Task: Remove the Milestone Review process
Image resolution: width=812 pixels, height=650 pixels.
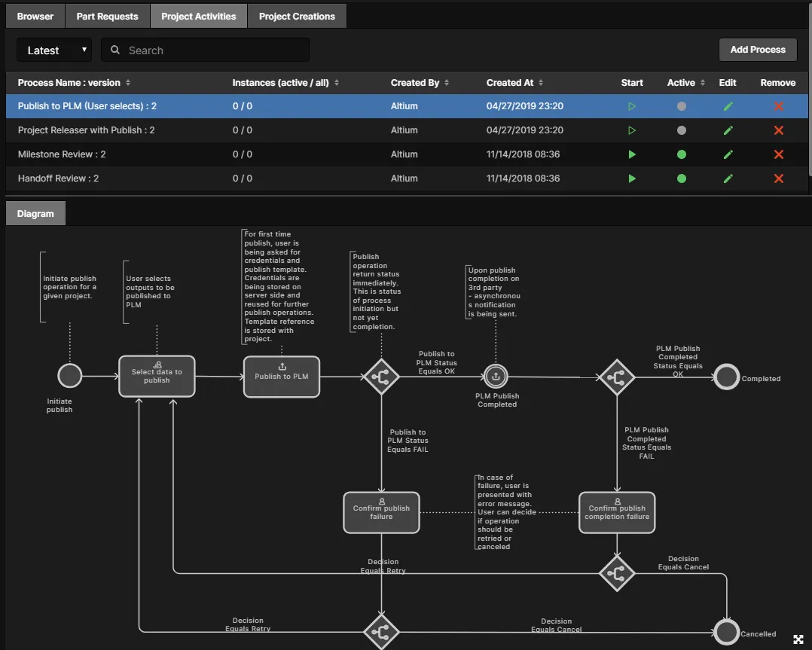Action: pos(778,154)
